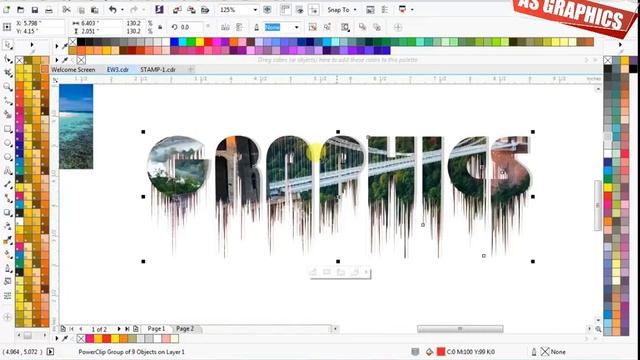Toggle show grid button

(300, 9)
